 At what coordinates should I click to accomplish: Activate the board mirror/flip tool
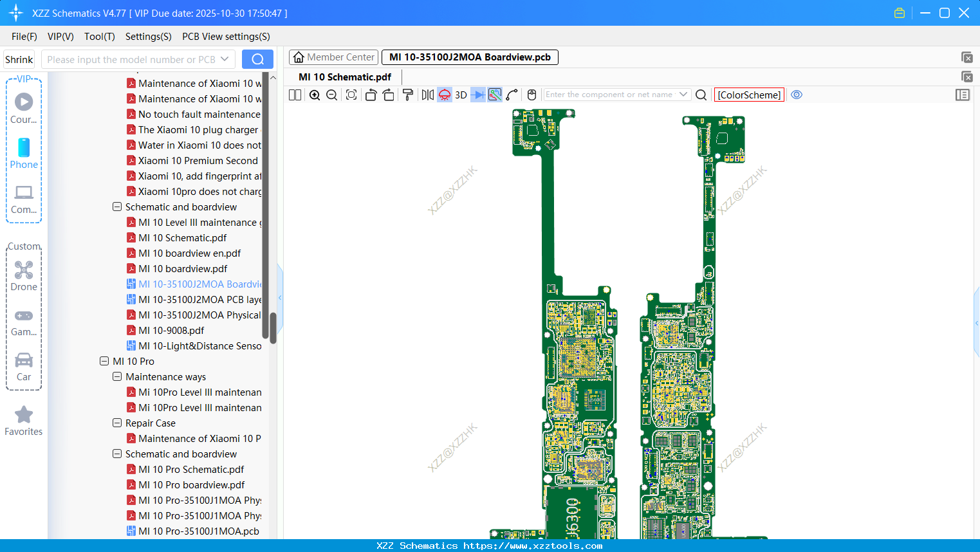click(427, 95)
